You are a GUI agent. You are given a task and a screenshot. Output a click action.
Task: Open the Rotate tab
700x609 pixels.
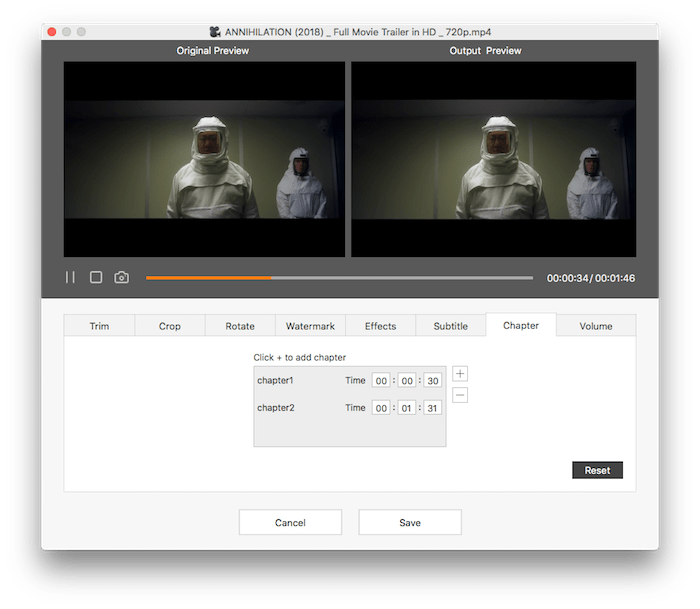click(240, 326)
